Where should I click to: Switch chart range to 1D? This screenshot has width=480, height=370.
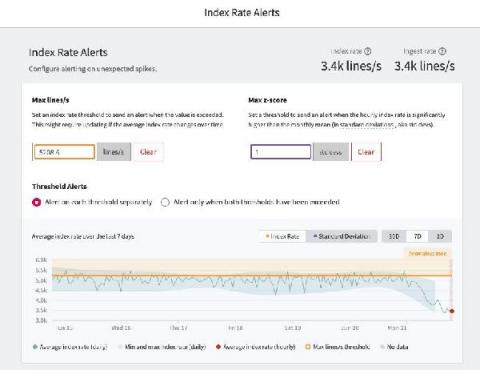tap(440, 236)
